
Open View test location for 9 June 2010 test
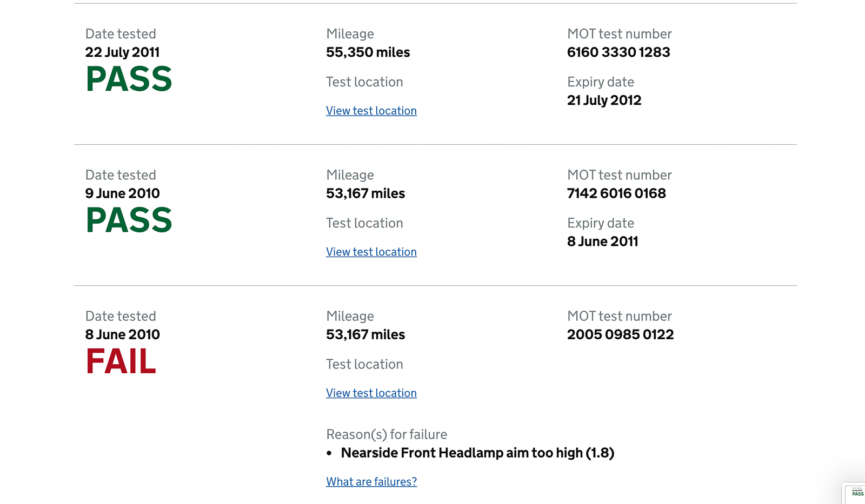point(371,252)
